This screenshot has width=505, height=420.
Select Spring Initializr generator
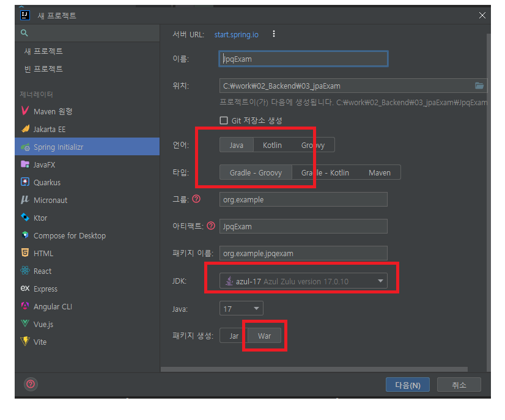[87, 147]
